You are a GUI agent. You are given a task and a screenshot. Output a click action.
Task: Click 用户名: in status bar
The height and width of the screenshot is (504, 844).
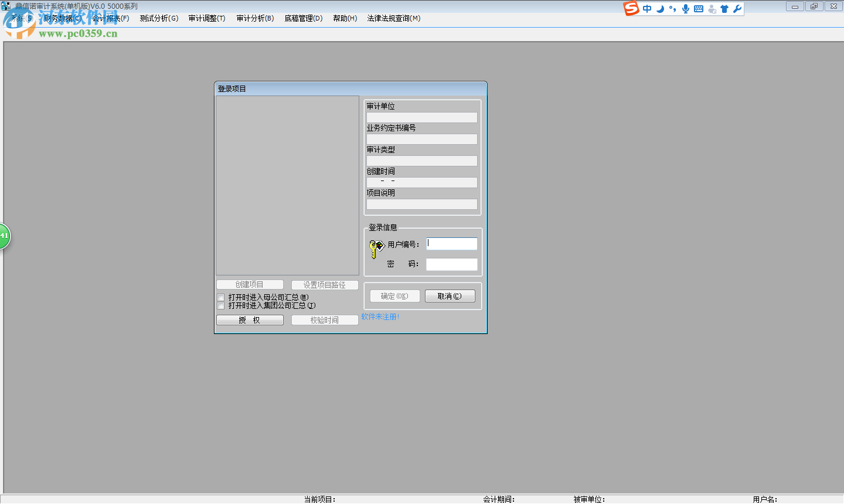click(765, 499)
